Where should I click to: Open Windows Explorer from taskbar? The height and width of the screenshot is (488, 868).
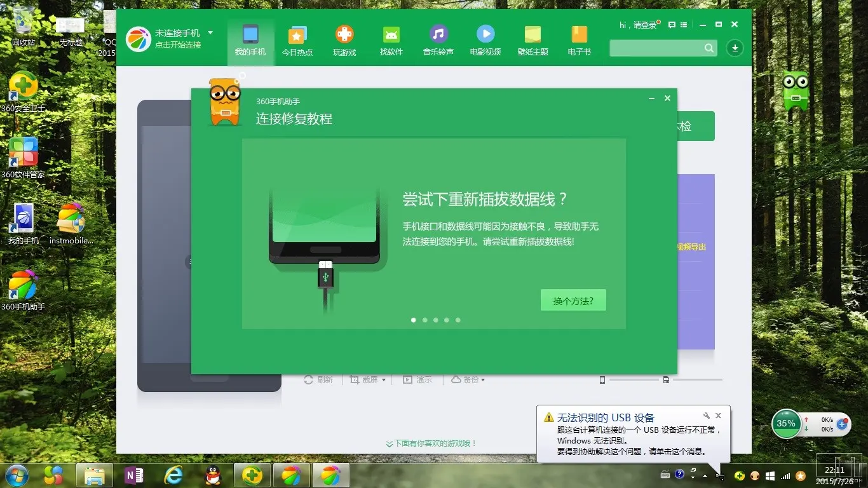click(95, 475)
